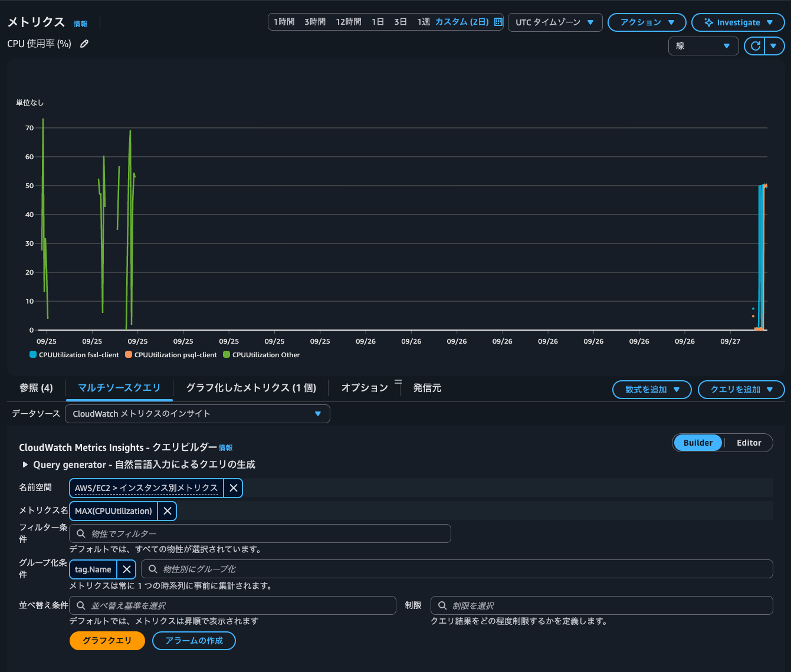Remove the tag.Name grouping chip with its X
This screenshot has width=791, height=672.
coord(127,569)
